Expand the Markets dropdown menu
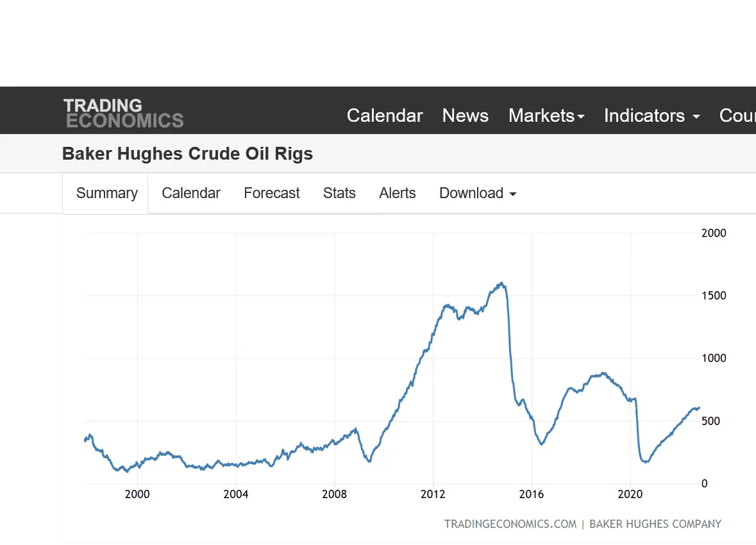 click(x=546, y=115)
